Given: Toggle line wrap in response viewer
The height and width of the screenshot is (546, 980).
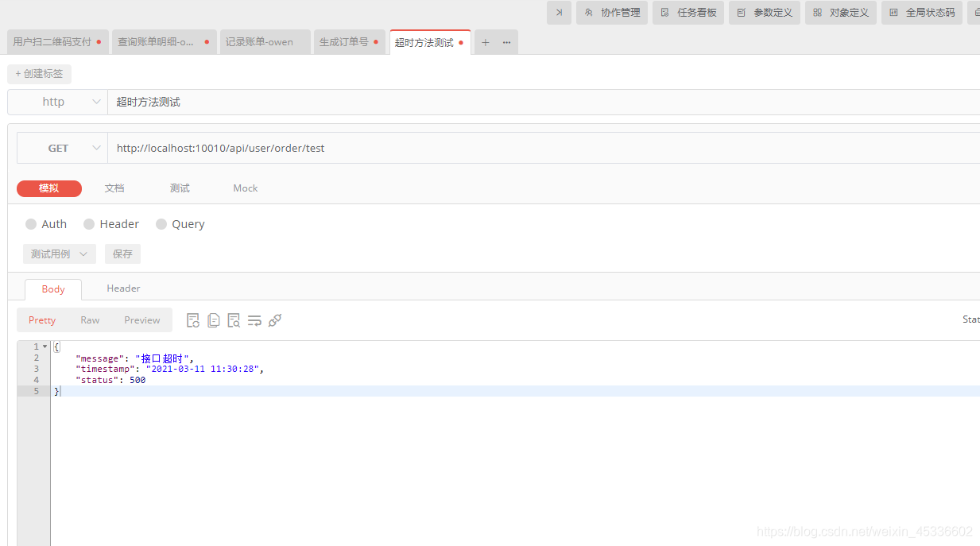Looking at the screenshot, I should 254,319.
